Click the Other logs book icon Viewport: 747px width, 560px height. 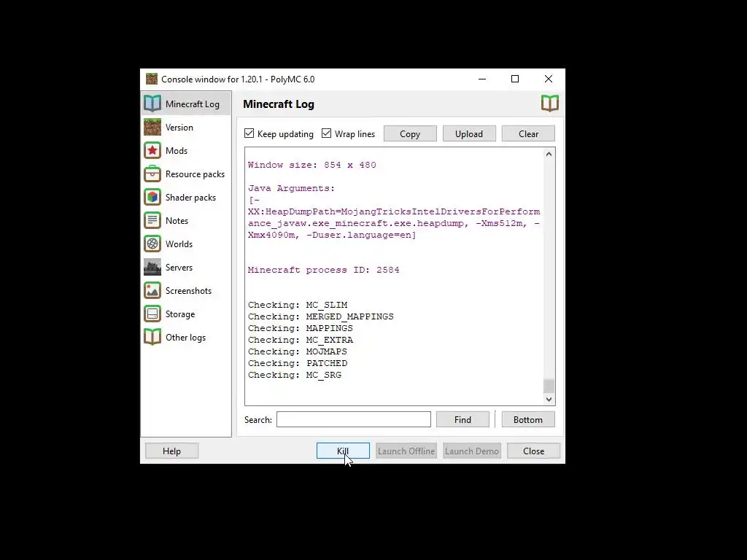point(152,337)
